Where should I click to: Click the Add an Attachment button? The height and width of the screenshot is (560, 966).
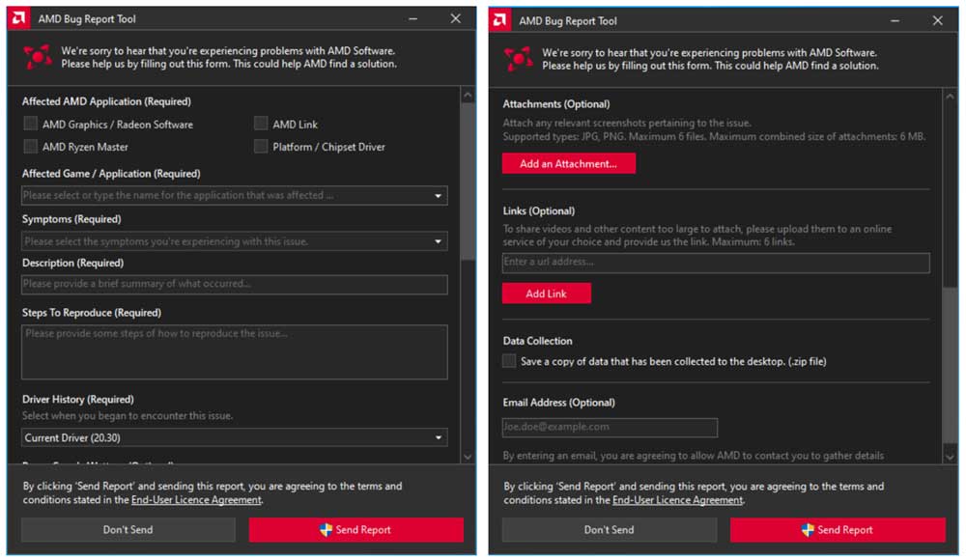click(569, 163)
